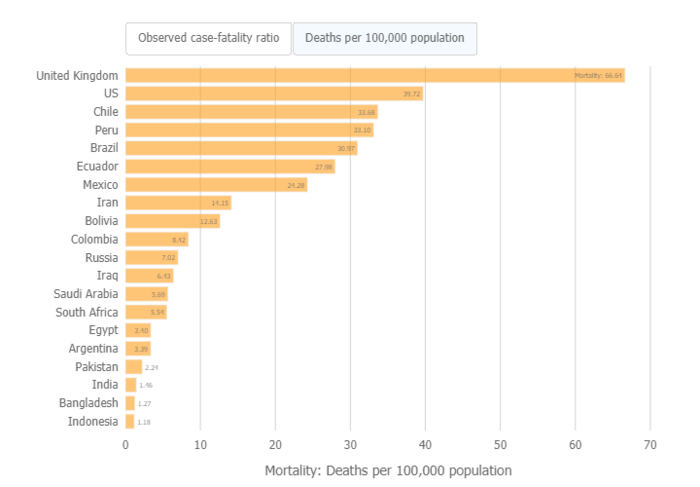Click the South Africa bar
The image size is (700, 487).
(x=146, y=312)
